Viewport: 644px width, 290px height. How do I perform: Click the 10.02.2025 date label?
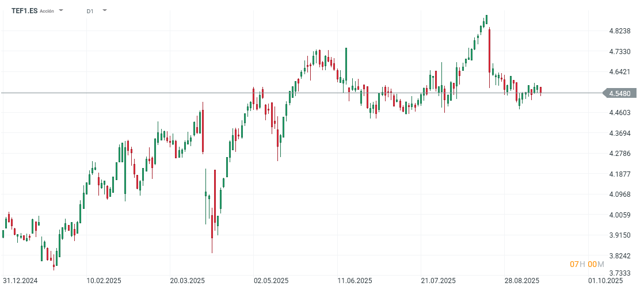pos(104,281)
